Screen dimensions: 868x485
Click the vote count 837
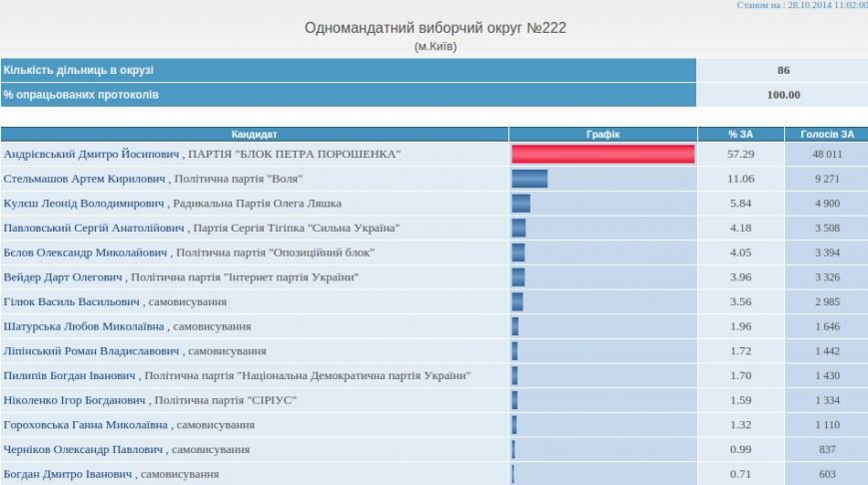827,449
